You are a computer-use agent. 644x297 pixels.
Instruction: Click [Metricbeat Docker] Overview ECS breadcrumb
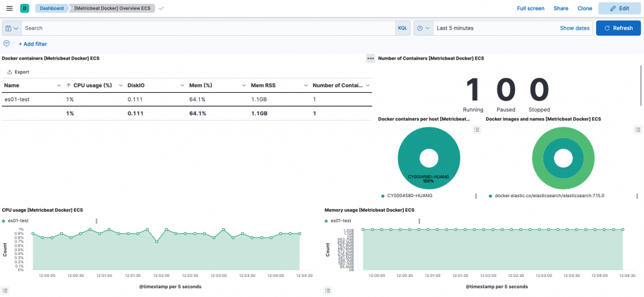click(x=112, y=8)
